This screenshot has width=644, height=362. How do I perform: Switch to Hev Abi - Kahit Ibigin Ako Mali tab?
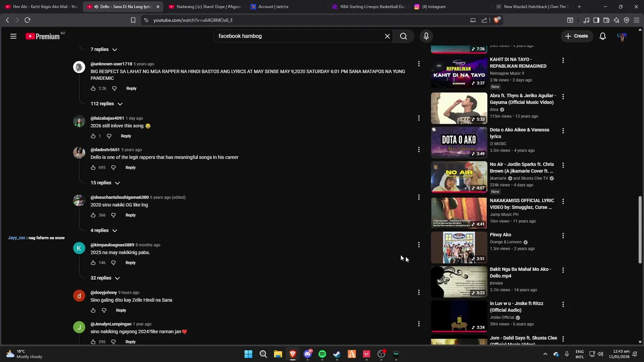click(41, 7)
